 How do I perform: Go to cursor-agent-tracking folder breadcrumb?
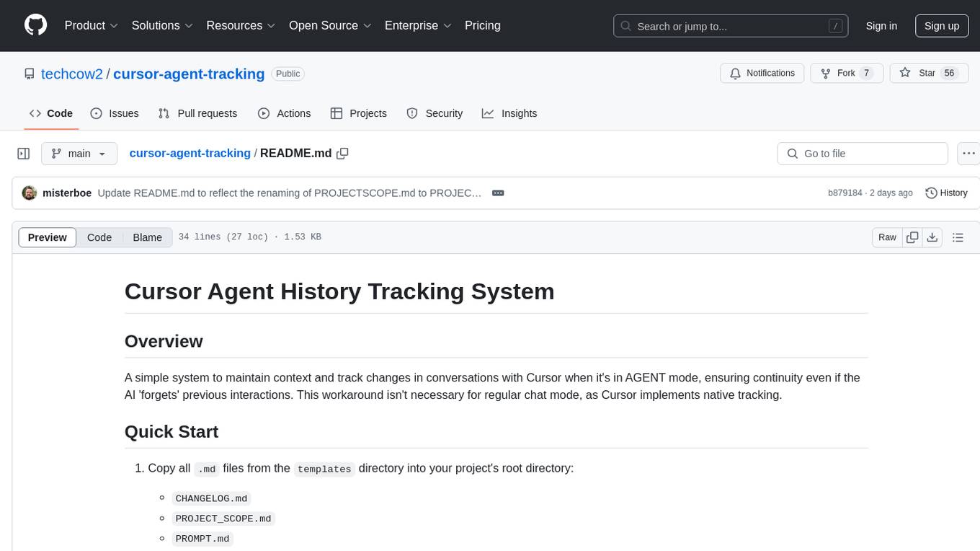coord(190,153)
